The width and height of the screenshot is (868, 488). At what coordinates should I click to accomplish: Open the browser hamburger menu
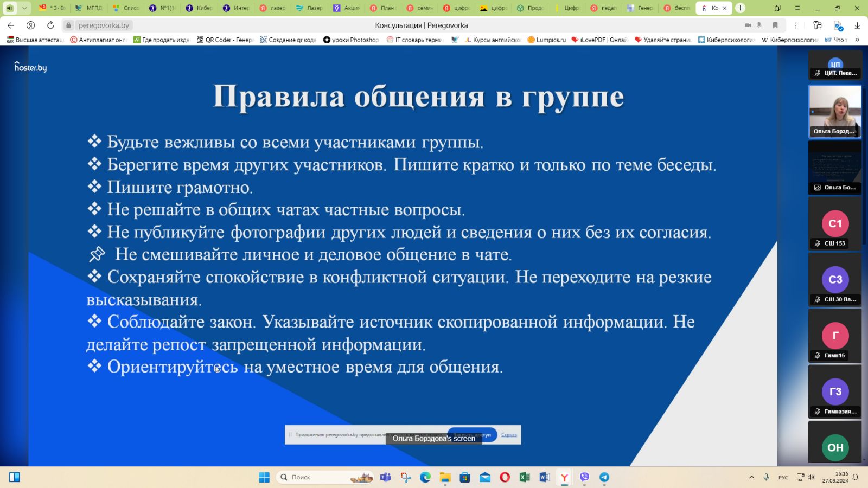pos(797,8)
